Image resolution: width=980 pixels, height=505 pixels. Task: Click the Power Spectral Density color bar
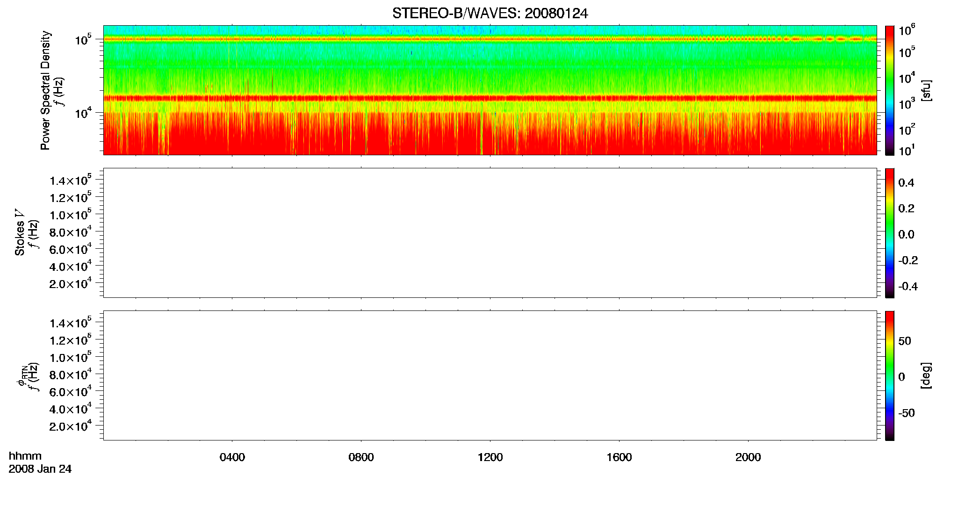tap(890, 90)
